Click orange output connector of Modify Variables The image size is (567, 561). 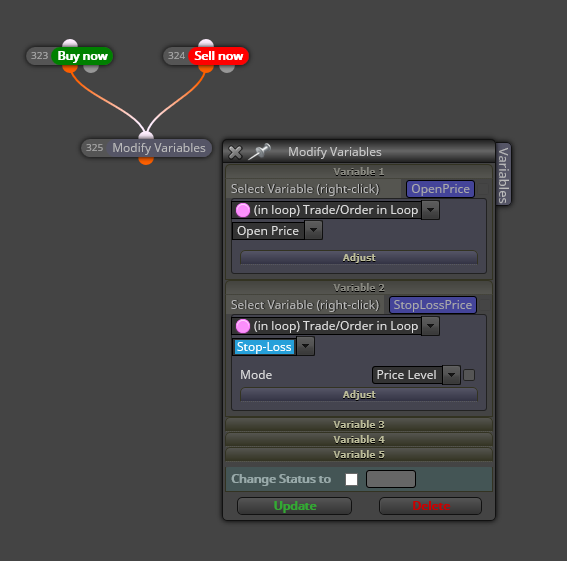[x=146, y=160]
